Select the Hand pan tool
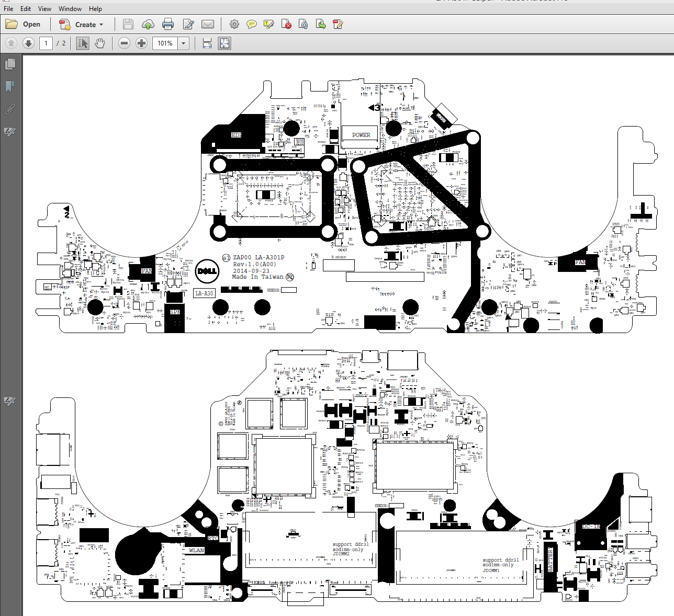Image resolution: width=674 pixels, height=616 pixels. [100, 43]
